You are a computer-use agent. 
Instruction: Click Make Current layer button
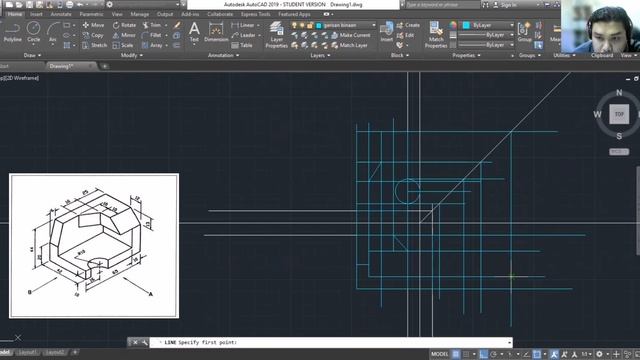click(351, 35)
